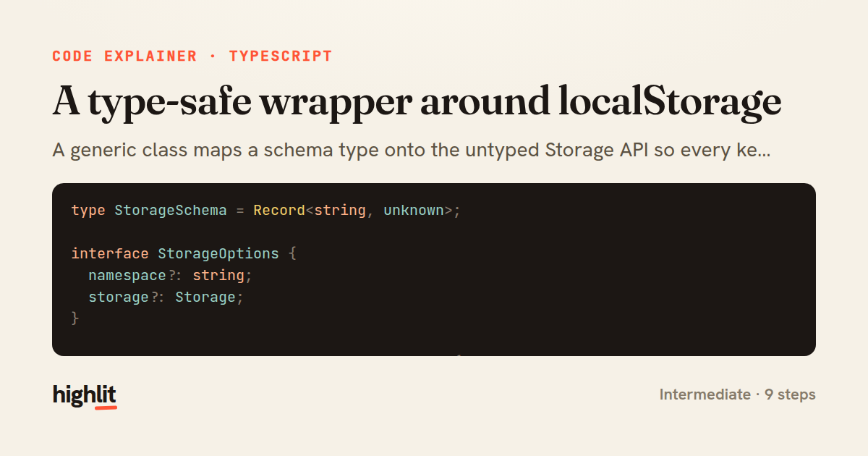Image resolution: width=868 pixels, height=456 pixels.
Task: Click the highlit logo
Action: 85,395
